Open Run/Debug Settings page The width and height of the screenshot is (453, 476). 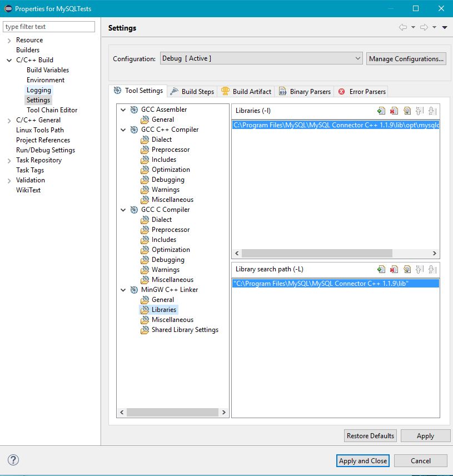coord(45,150)
